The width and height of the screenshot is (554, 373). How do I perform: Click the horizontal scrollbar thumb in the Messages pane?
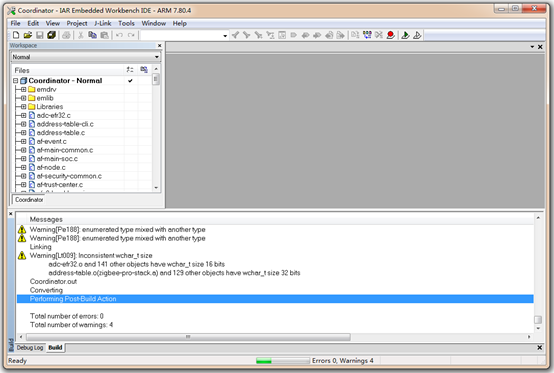[x=188, y=337]
